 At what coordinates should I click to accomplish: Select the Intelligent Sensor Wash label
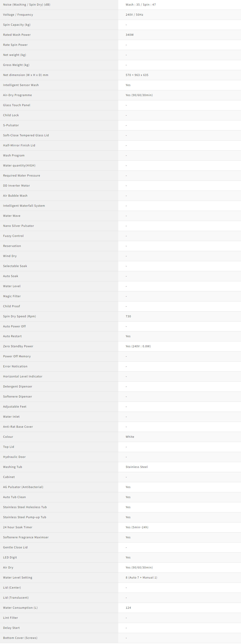click(21, 85)
